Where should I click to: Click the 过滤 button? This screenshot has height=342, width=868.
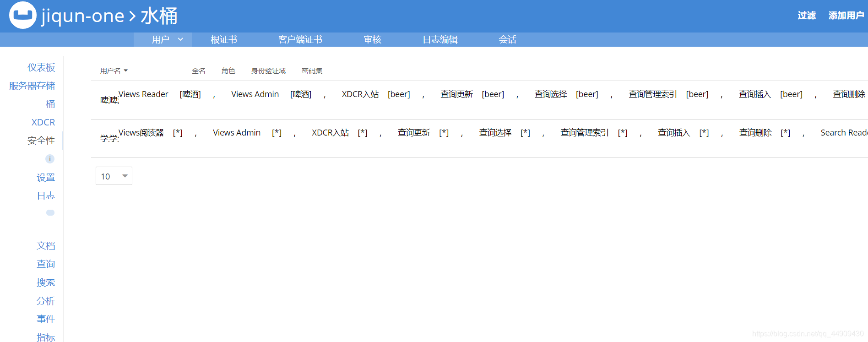807,16
